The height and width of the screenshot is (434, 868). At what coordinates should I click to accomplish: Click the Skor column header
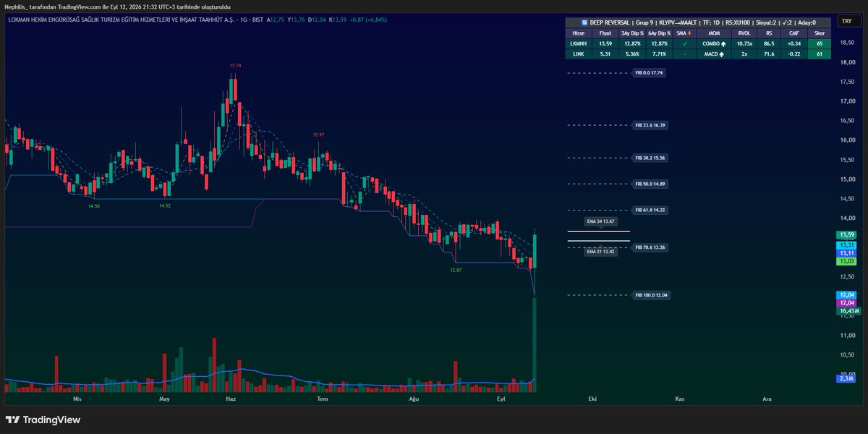[x=820, y=33]
